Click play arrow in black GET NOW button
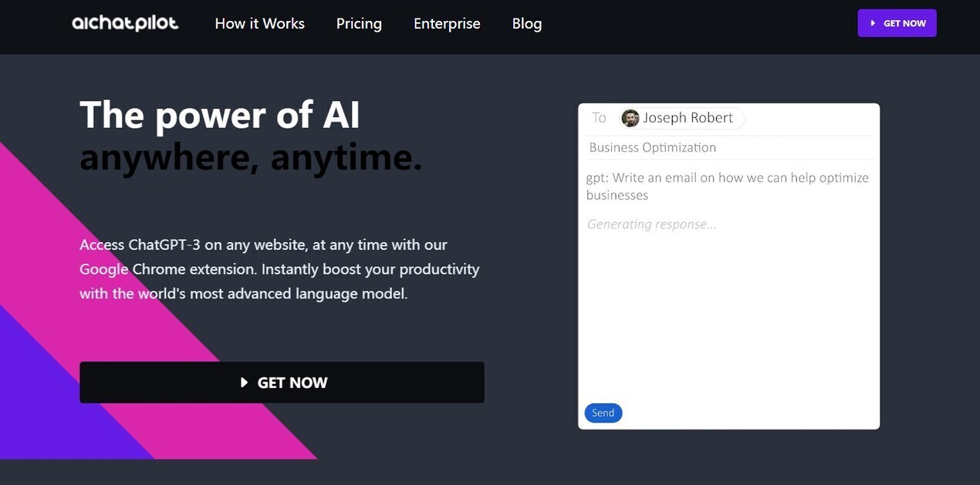980x485 pixels. (244, 382)
